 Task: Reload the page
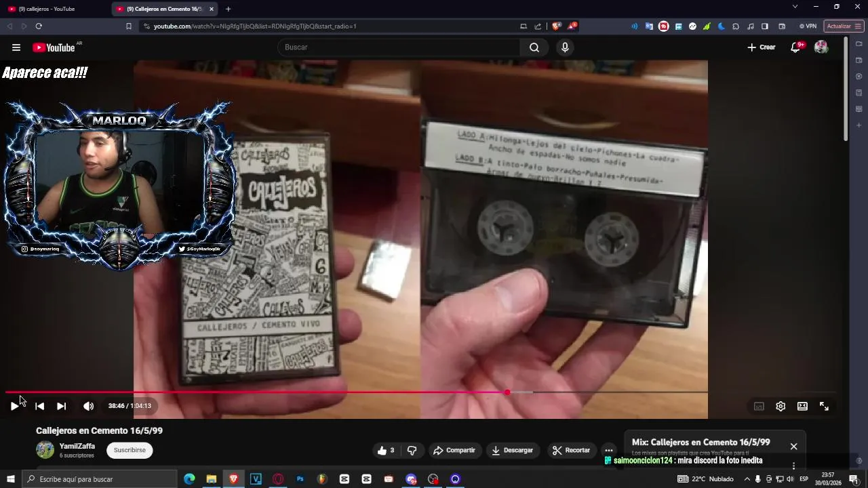39,26
